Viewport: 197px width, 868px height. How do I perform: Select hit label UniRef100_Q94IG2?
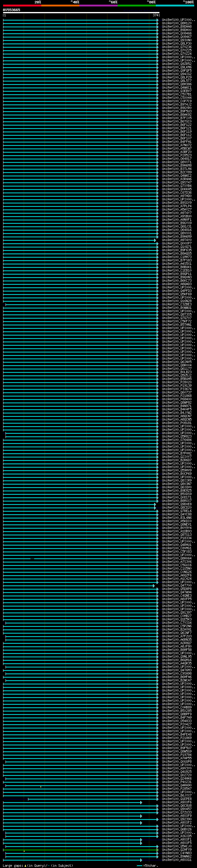pyautogui.click(x=177, y=74)
